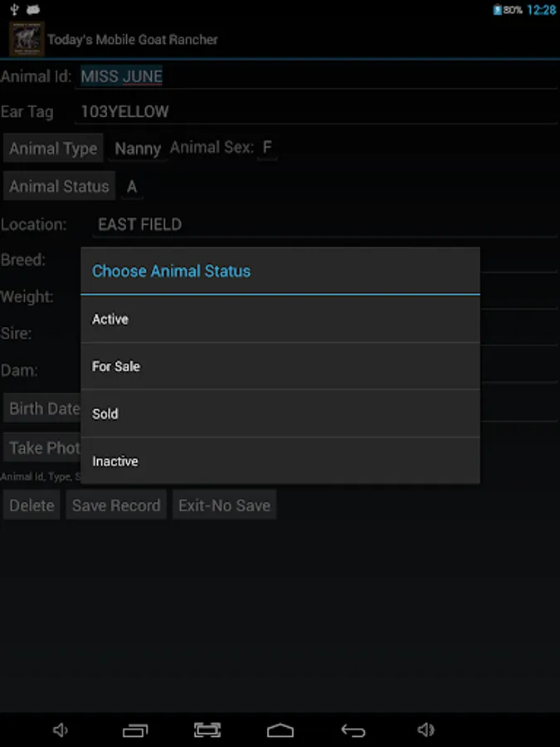Pick Sold from Choose Animal Status
Viewport: 560px width, 747px height.
(280, 414)
